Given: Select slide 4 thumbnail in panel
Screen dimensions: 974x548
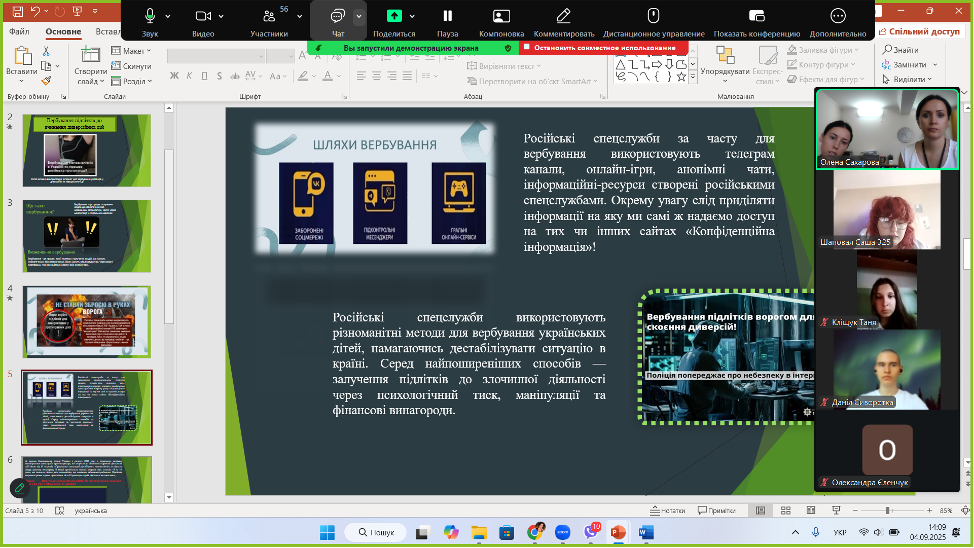Looking at the screenshot, I should click(87, 315).
